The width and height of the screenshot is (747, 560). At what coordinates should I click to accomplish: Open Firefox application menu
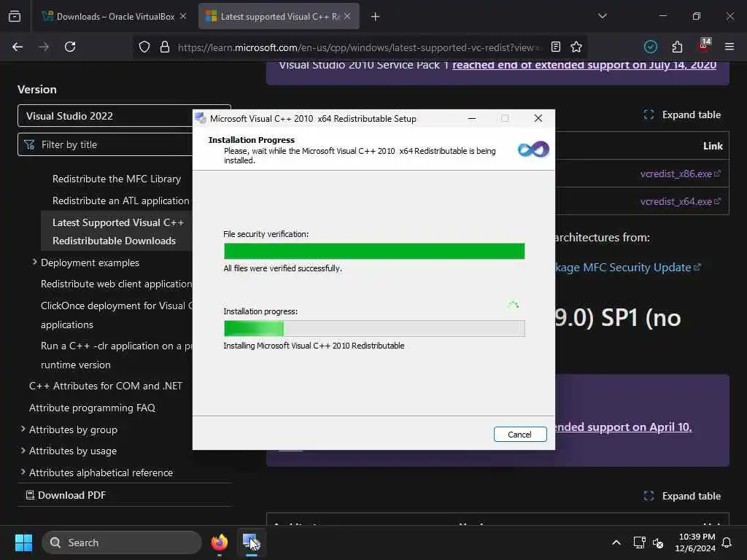[729, 47]
